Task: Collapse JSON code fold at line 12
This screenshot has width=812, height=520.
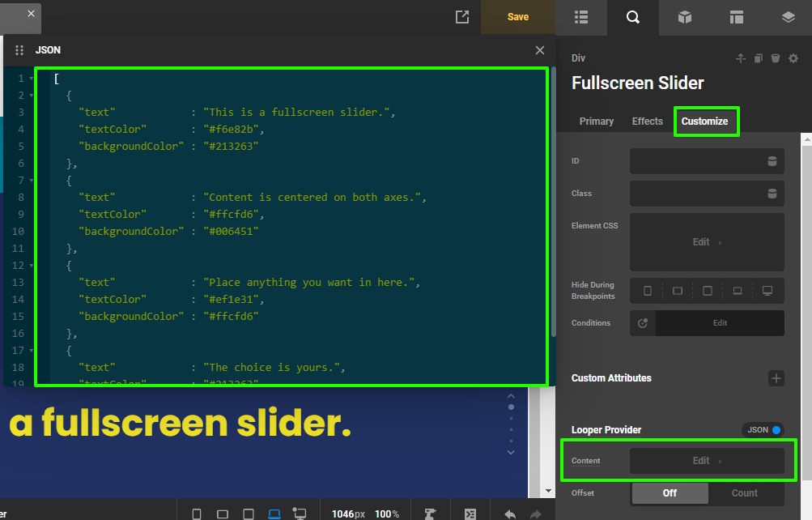Action: point(32,266)
